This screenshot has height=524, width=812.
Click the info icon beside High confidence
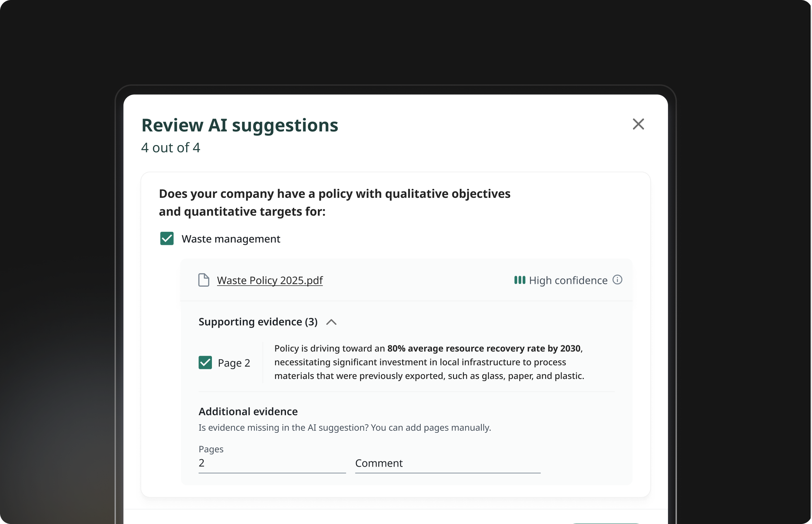(617, 280)
